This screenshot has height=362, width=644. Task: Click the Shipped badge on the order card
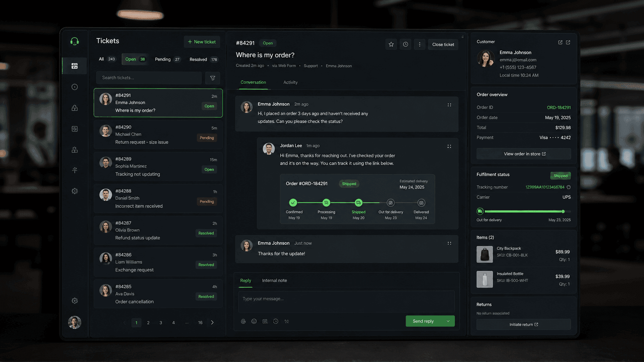point(349,184)
